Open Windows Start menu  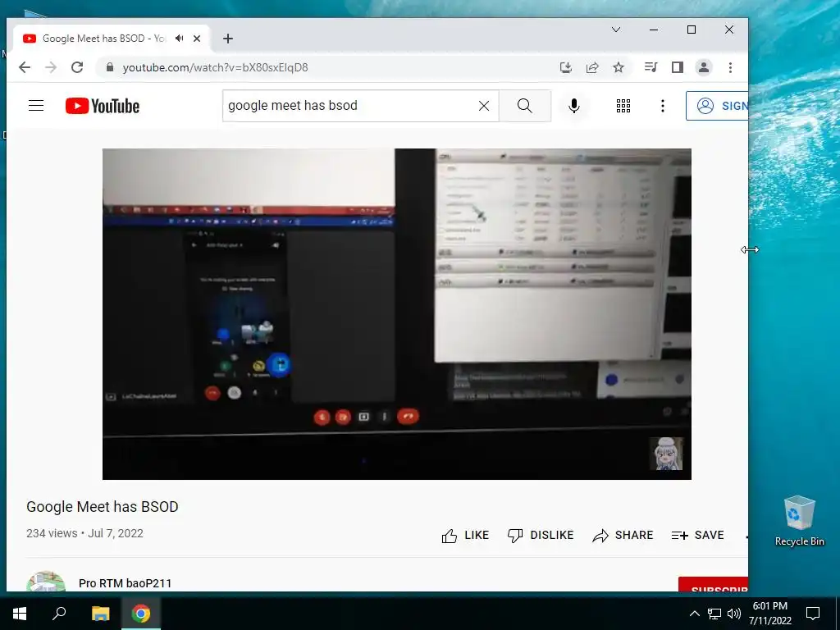[20, 614]
